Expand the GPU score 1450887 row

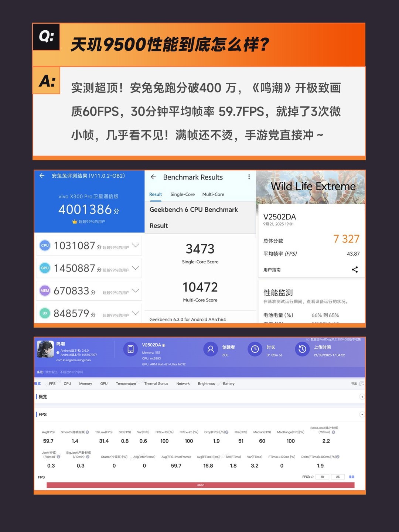[136, 268]
